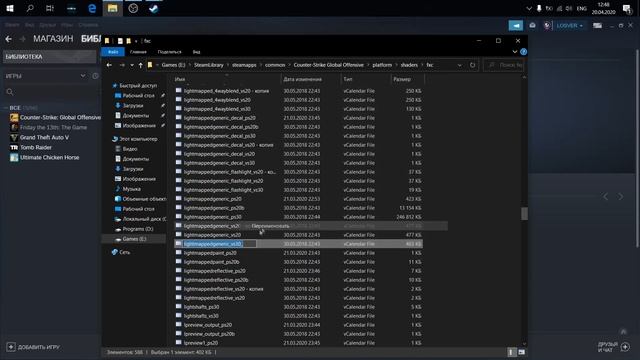Jump to steamapps in the breadcrumb path
This screenshot has width=640, height=360.
coord(244,65)
